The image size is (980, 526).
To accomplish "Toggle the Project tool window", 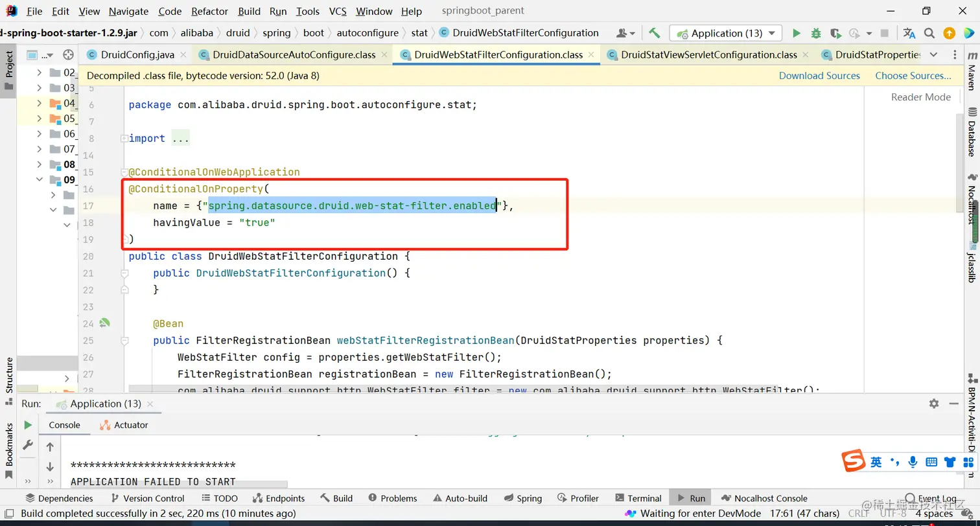I will point(9,71).
